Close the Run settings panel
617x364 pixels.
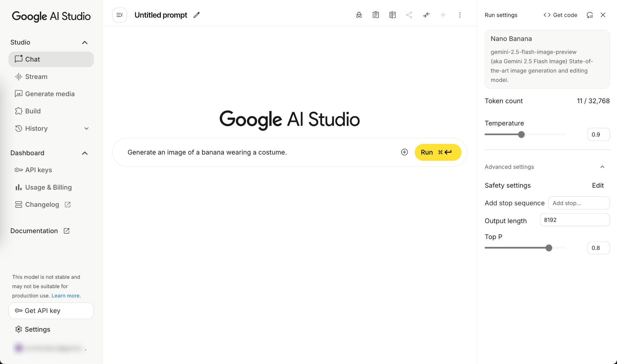click(x=603, y=15)
